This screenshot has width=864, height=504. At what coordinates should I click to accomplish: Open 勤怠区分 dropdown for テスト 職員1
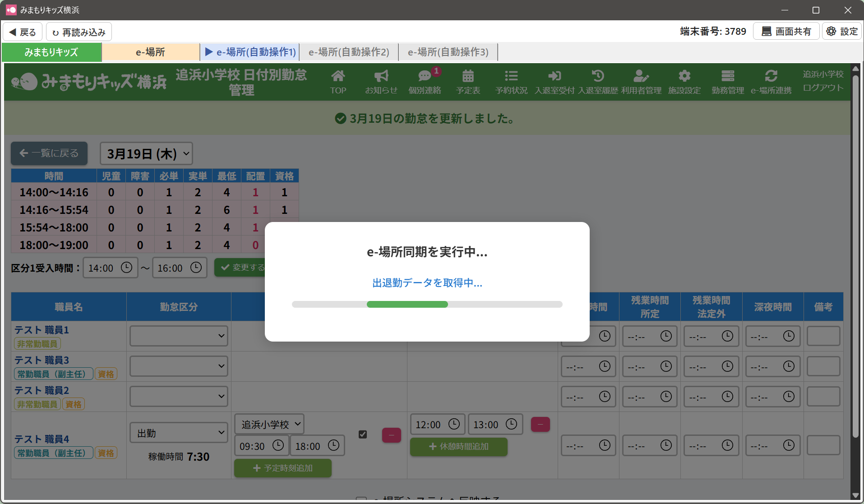click(179, 336)
